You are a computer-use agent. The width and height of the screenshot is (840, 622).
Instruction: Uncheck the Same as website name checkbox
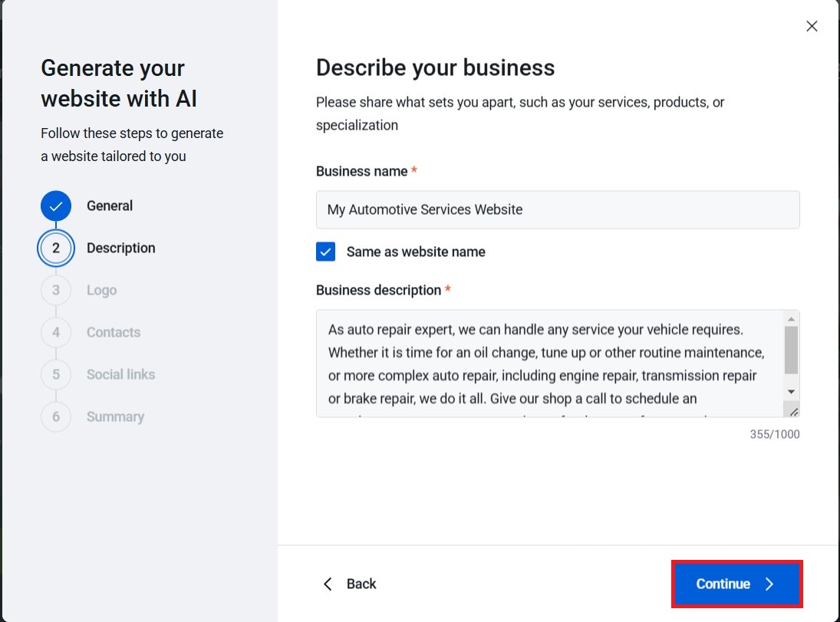(326, 252)
